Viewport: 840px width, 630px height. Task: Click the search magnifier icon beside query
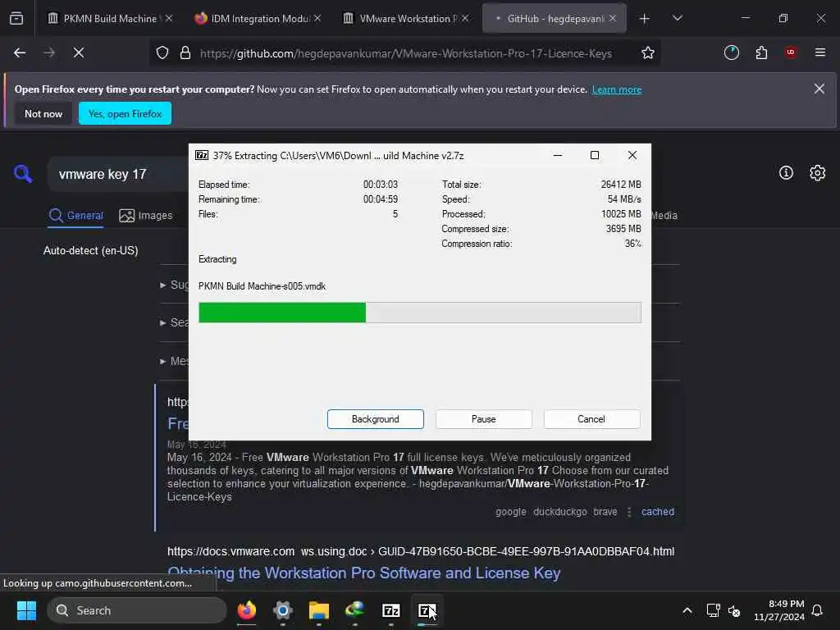[23, 174]
